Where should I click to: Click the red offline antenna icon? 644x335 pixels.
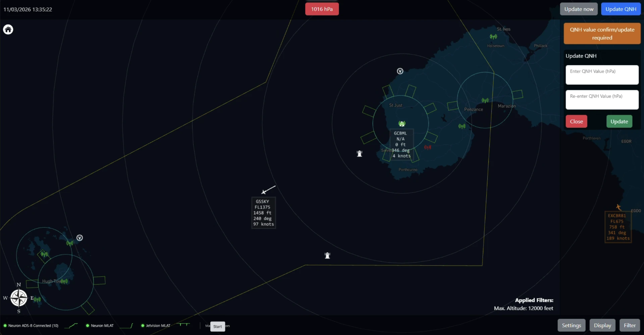tap(428, 147)
